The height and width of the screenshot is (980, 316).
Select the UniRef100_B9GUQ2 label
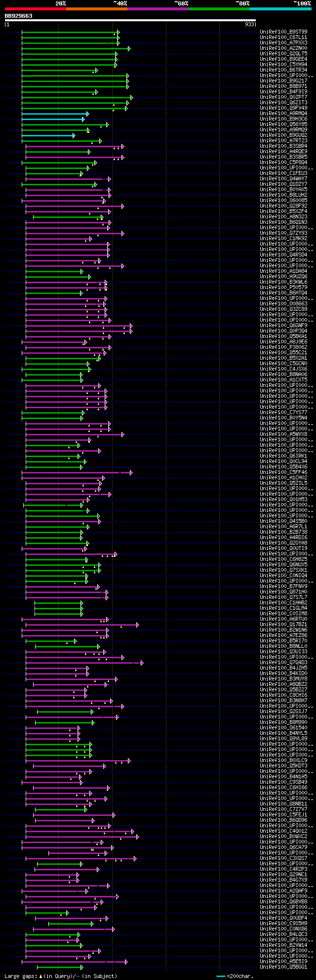pyautogui.click(x=283, y=135)
